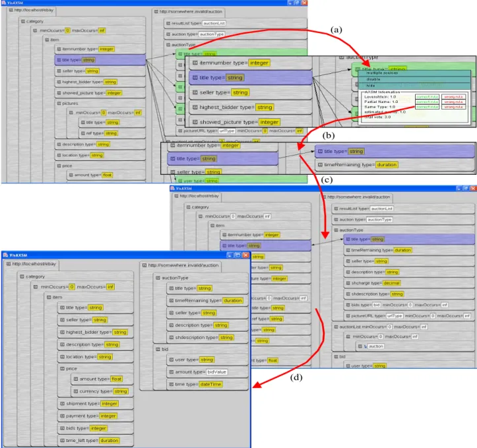Click highest_bidder node icon in panel (a)
Image resolution: width=477 pixels, height=448 pixels.
pyautogui.click(x=195, y=107)
